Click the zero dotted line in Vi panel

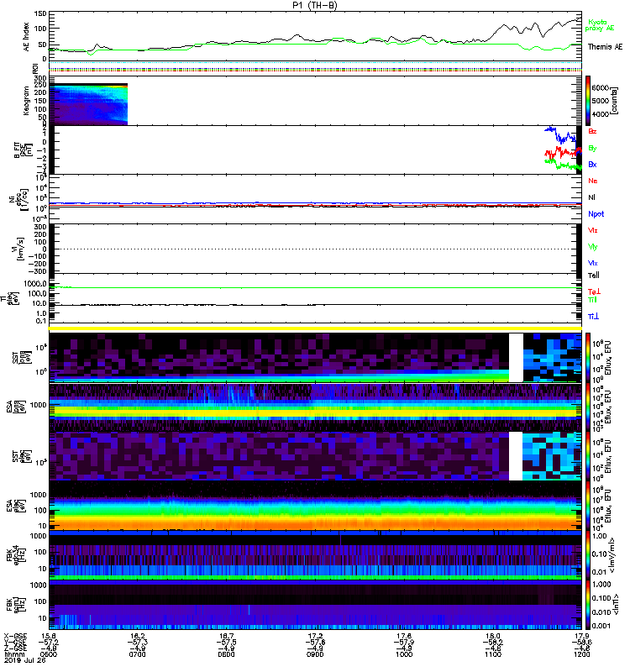pyautogui.click(x=315, y=249)
